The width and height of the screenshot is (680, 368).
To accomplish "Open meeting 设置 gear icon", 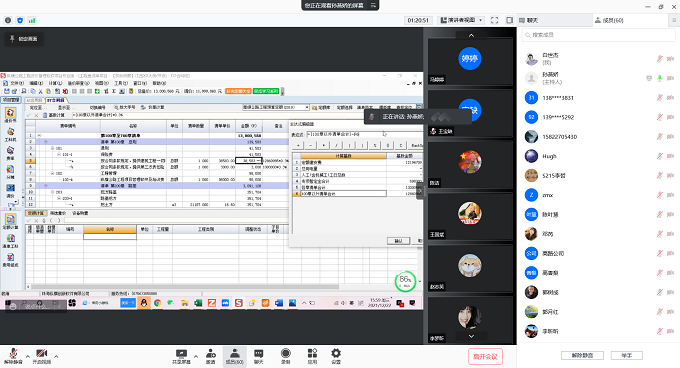I will [336, 356].
